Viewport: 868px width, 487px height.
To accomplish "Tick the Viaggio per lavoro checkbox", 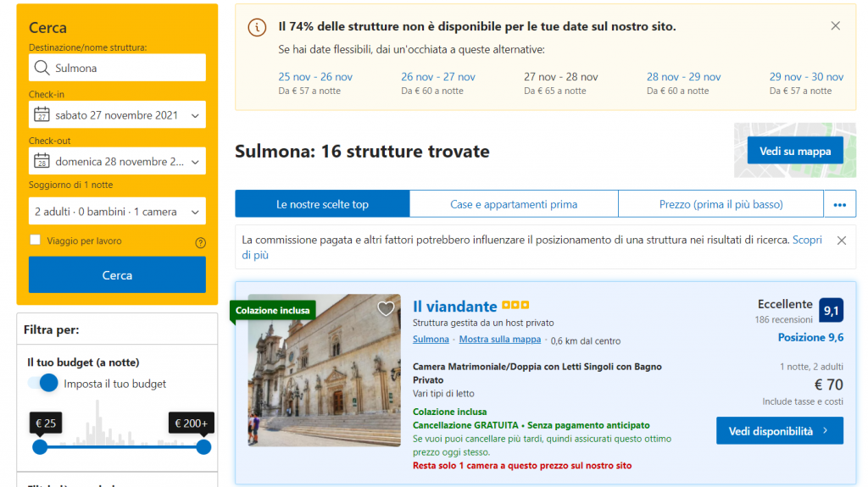I will pos(36,241).
